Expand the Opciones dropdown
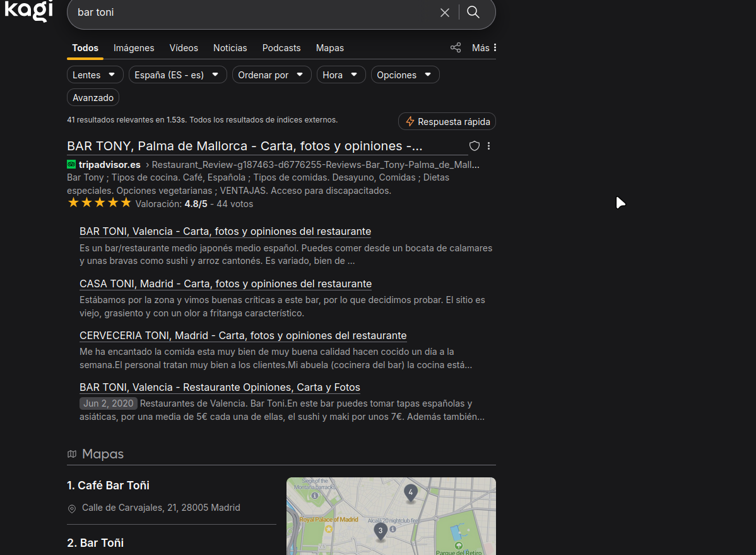756x555 pixels. point(405,75)
